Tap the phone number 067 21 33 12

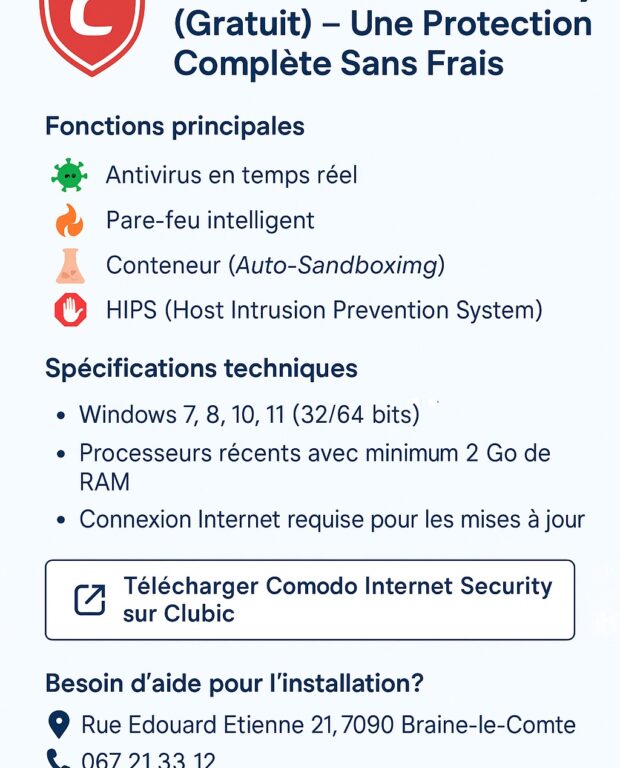click(x=148, y=759)
